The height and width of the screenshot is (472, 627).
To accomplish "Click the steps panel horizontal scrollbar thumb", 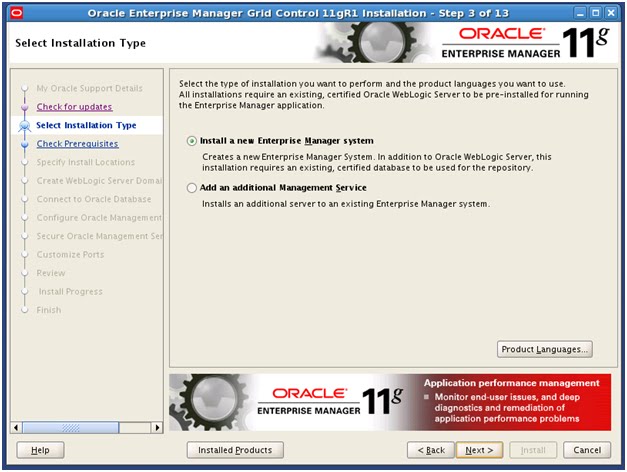I will [x=71, y=428].
